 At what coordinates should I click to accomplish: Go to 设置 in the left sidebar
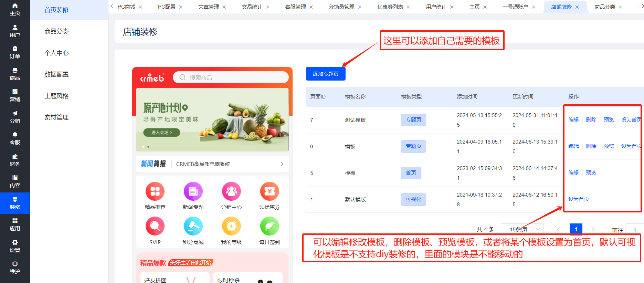tap(15, 246)
